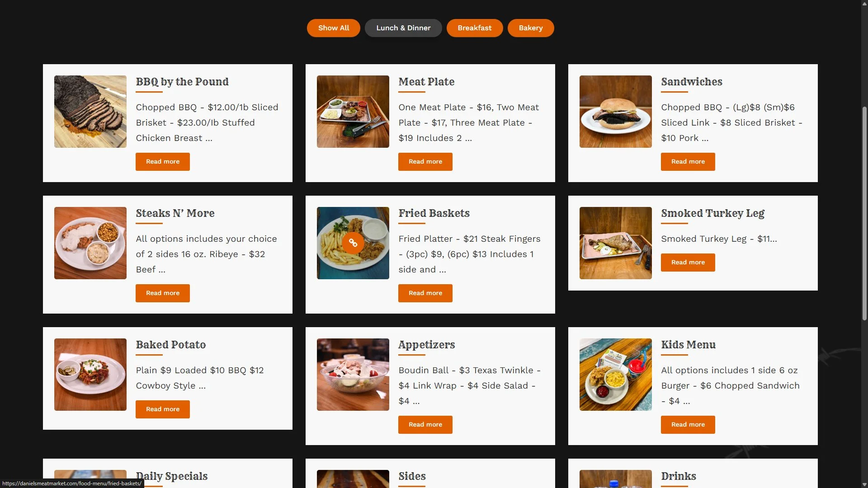The image size is (868, 488).
Task: Click the page vertical scrollbar thumb
Action: click(864, 214)
